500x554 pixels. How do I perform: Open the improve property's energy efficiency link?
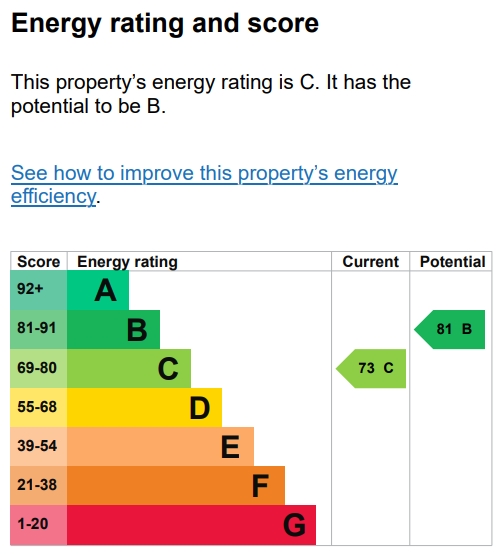click(204, 184)
